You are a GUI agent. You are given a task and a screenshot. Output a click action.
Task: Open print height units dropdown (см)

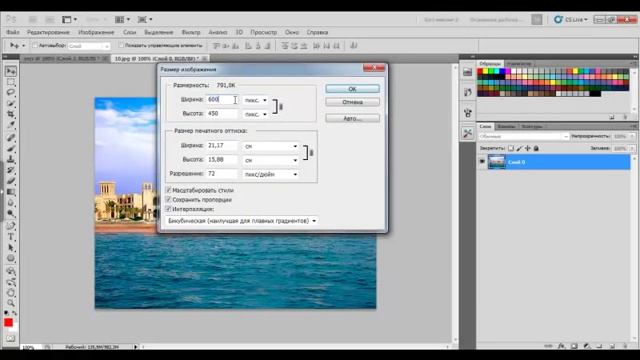pos(271,160)
